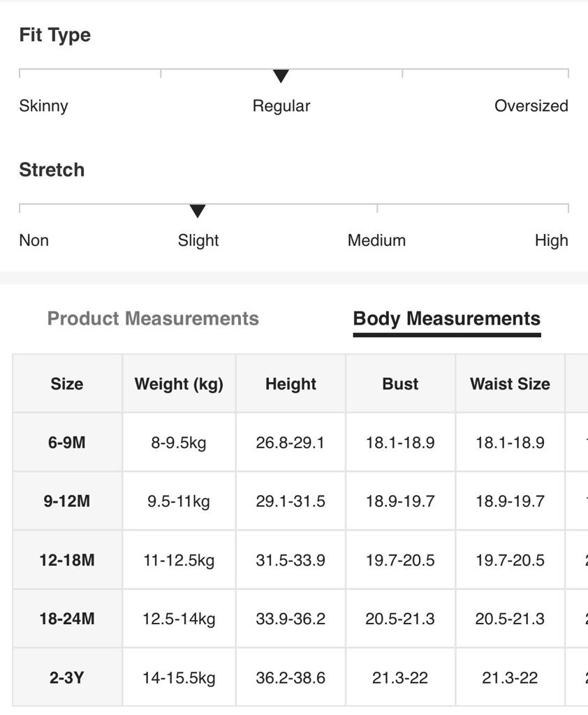This screenshot has height=715, width=588.
Task: Click the Oversized fit label
Action: coord(531,106)
